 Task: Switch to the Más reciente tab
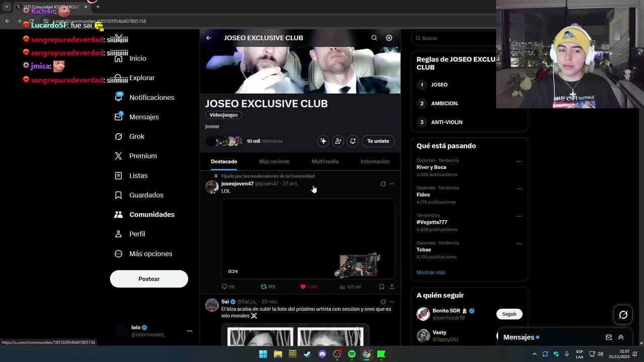[274, 161]
